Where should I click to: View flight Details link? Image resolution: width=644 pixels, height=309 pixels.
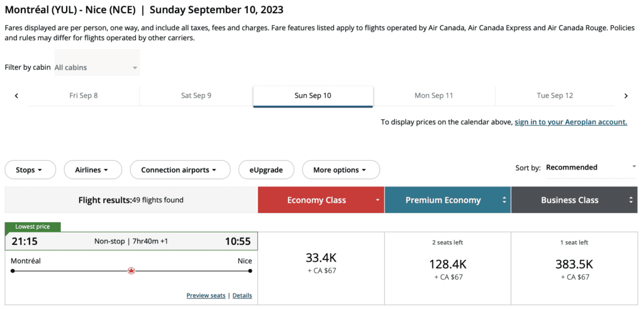242,295
